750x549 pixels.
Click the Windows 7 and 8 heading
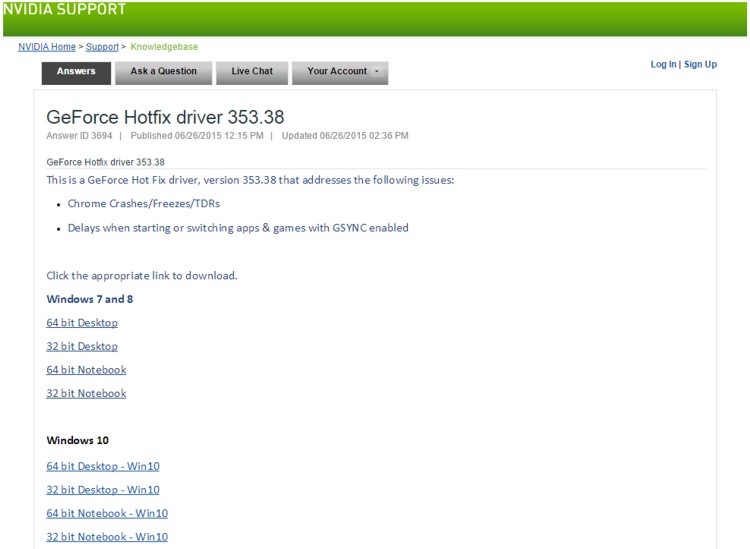click(x=89, y=299)
